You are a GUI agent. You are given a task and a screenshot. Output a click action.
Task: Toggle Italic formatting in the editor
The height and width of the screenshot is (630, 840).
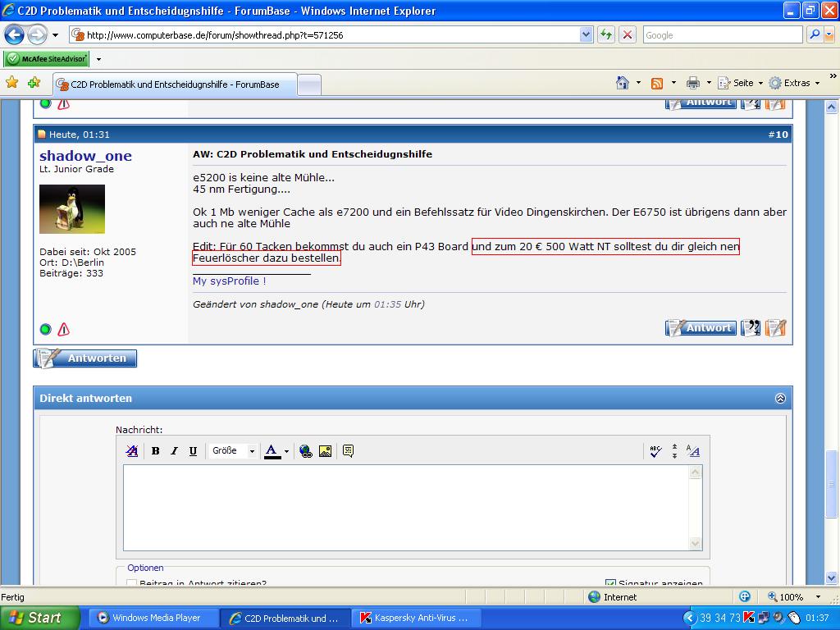pyautogui.click(x=174, y=451)
